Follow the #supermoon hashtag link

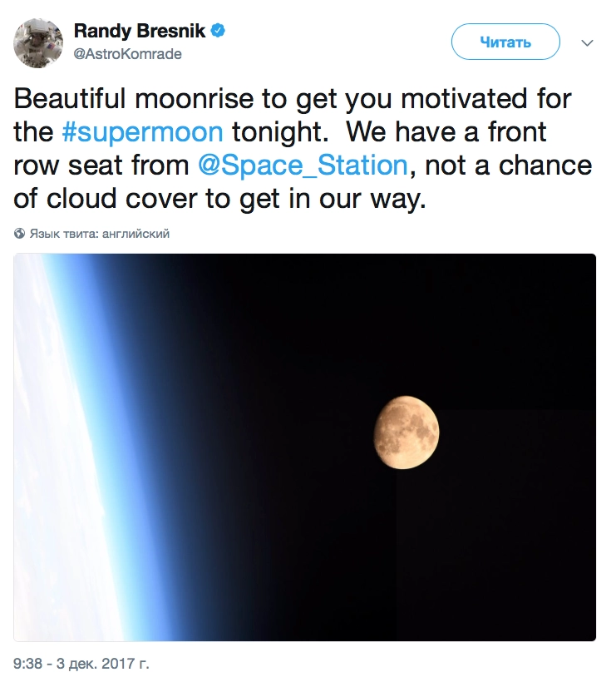pos(142,132)
